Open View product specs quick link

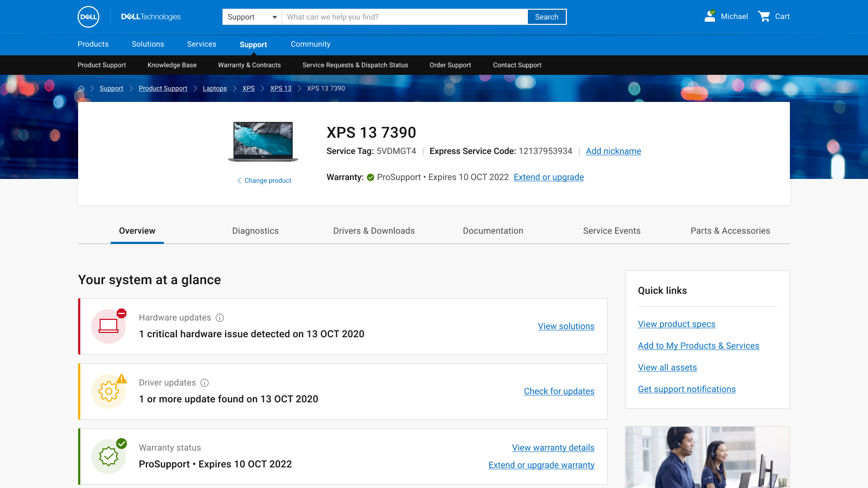point(676,324)
